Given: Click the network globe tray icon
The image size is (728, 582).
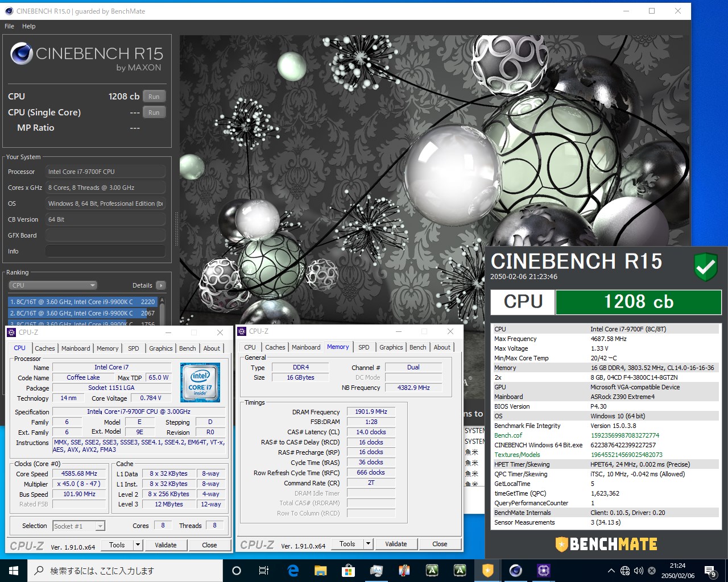Looking at the screenshot, I should [x=625, y=571].
